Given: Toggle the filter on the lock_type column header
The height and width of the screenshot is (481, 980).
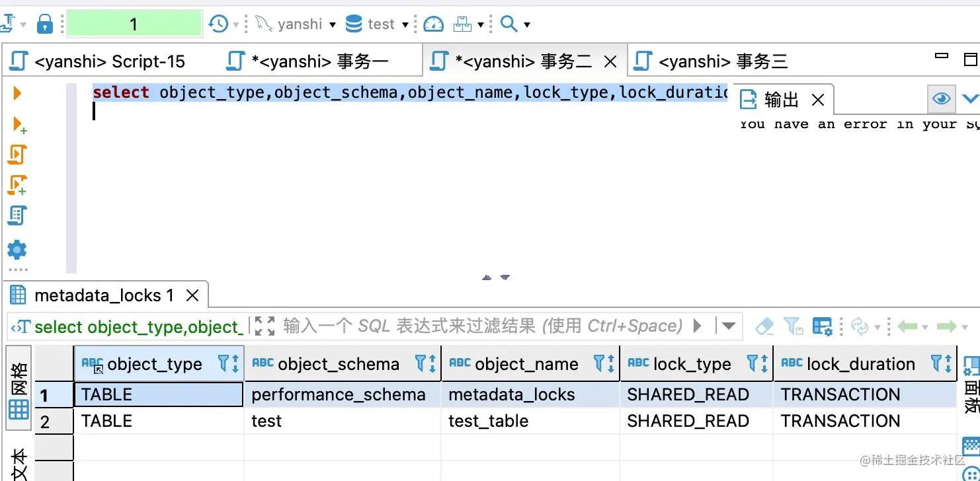Looking at the screenshot, I should (755, 363).
